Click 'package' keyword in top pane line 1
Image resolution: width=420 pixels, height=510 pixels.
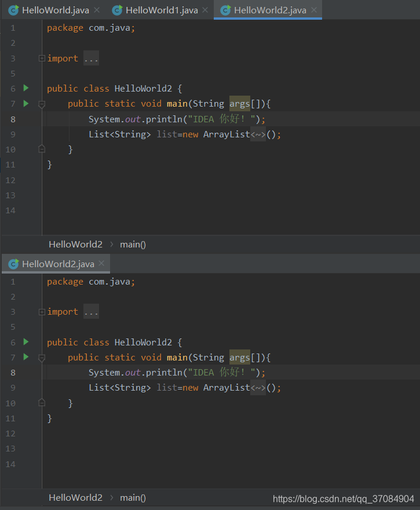pyautogui.click(x=65, y=28)
